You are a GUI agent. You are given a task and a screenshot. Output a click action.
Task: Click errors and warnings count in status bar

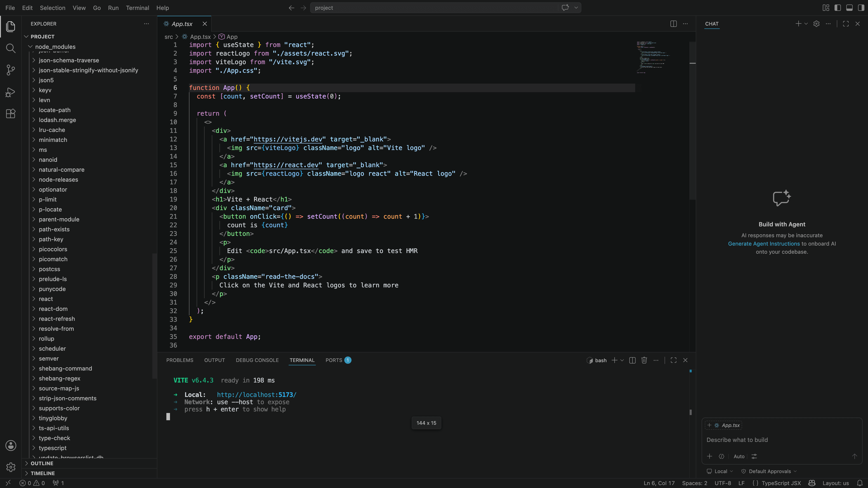click(32, 483)
